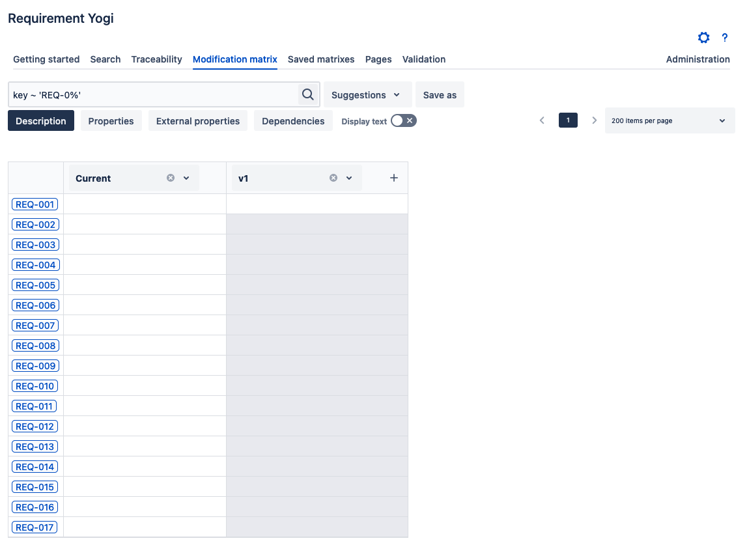Open the Suggestions dropdown

coord(367,95)
